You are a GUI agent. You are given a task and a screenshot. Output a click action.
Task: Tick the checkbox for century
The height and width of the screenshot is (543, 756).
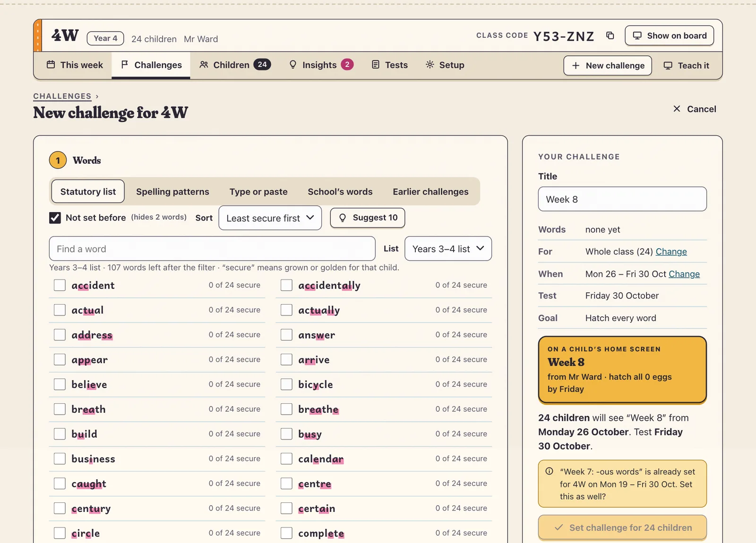[60, 508]
